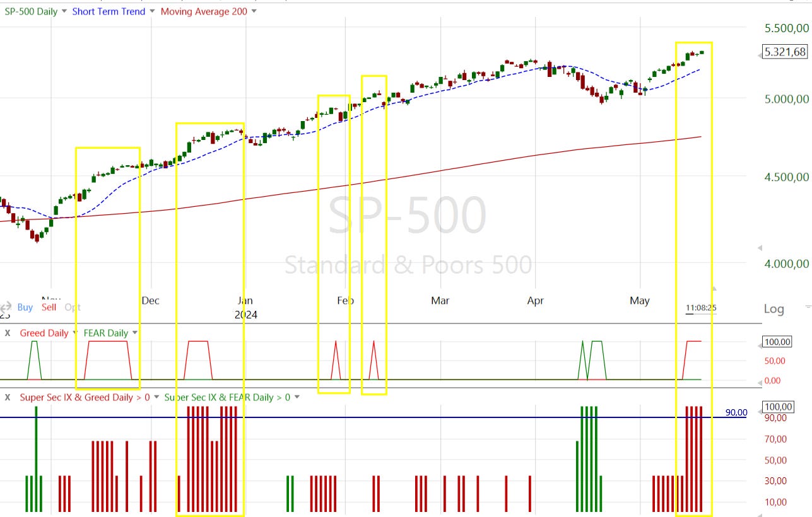Viewport: 812px width, 517px height.
Task: Click the 5.500,00 price axis label
Action: 786,28
